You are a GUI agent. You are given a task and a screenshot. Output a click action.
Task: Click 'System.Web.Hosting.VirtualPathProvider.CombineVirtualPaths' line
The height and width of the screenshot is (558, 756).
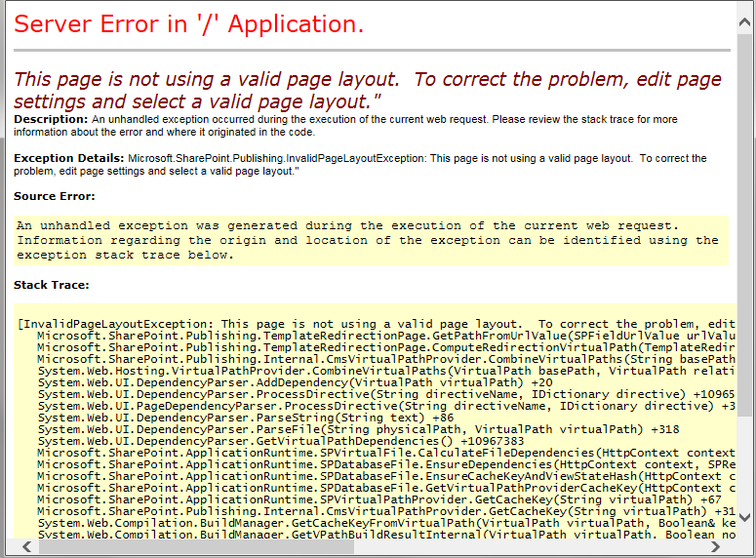tap(386, 371)
